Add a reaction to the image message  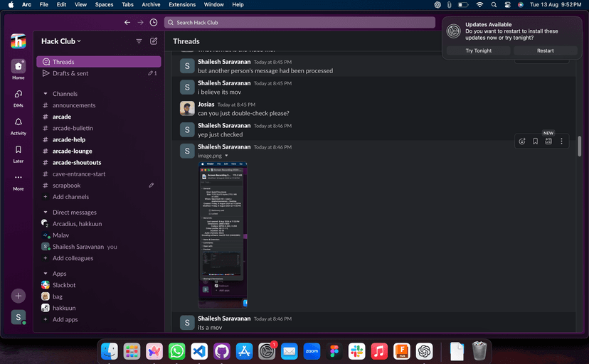coord(522,141)
